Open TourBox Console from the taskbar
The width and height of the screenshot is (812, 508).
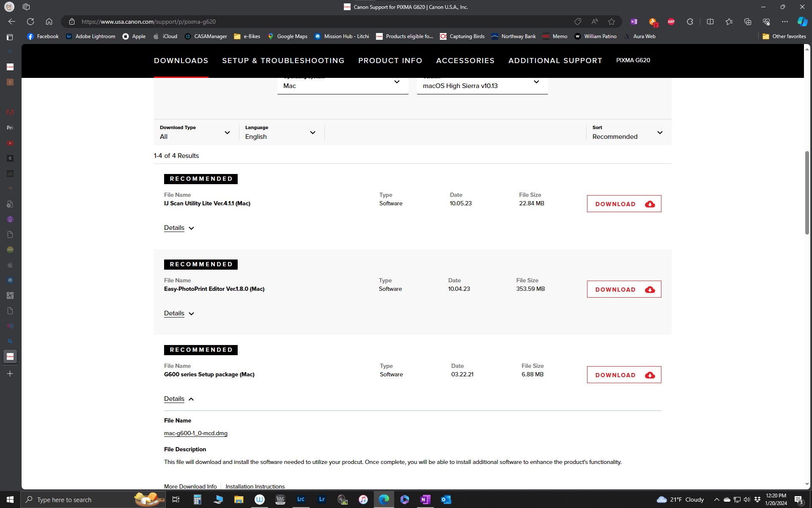click(280, 500)
